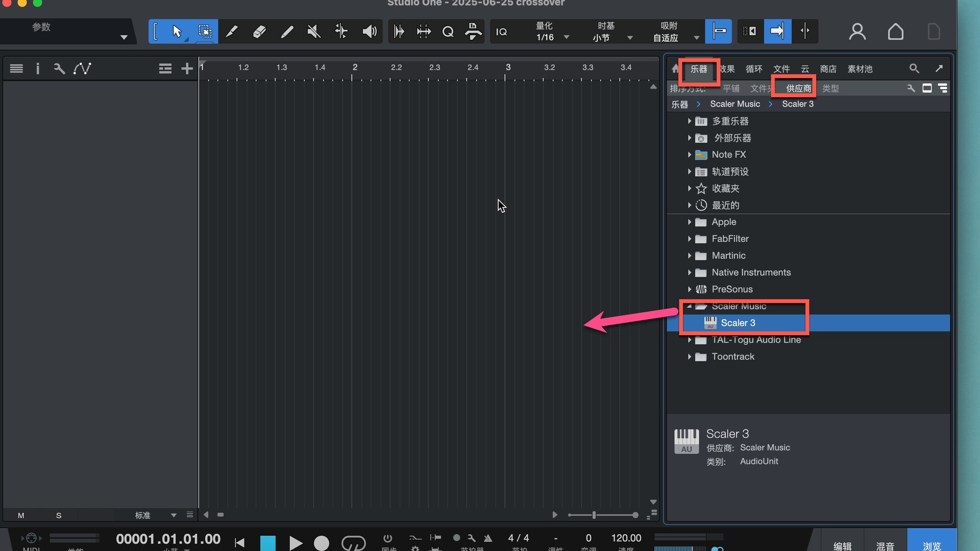The image size is (980, 551).
Task: Select the Listen speaker tool
Action: pos(369,32)
